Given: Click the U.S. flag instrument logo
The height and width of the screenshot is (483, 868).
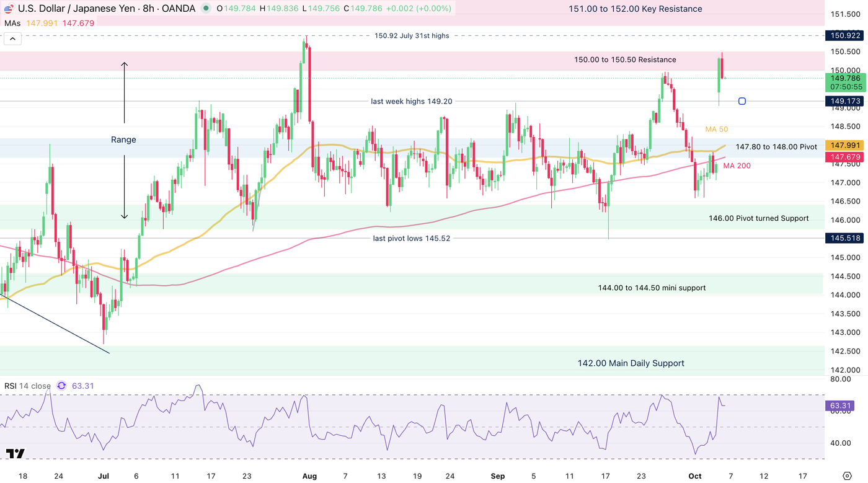Looking at the screenshot, I should pyautogui.click(x=7, y=9).
